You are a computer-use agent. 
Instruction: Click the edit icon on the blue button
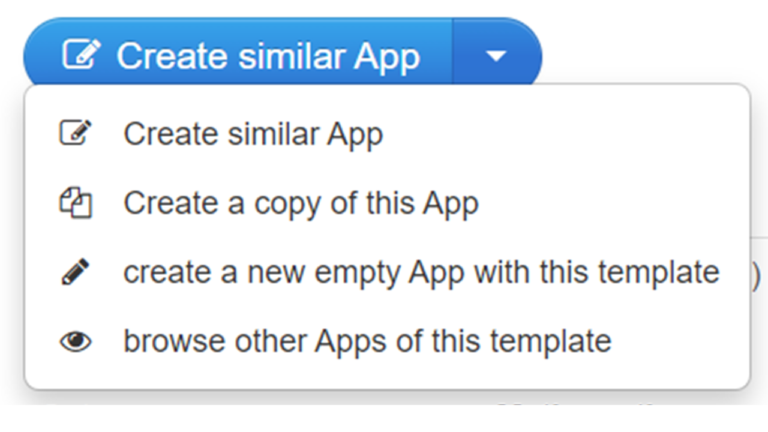(x=80, y=55)
